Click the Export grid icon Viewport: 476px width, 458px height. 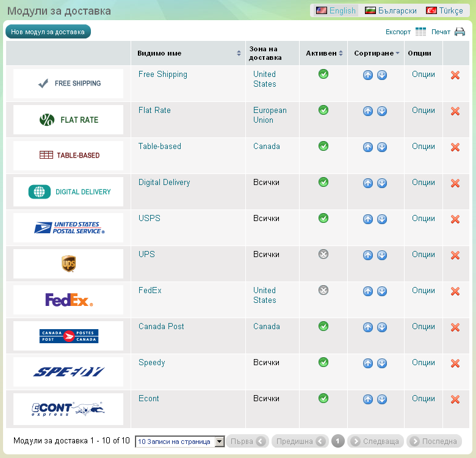(421, 32)
